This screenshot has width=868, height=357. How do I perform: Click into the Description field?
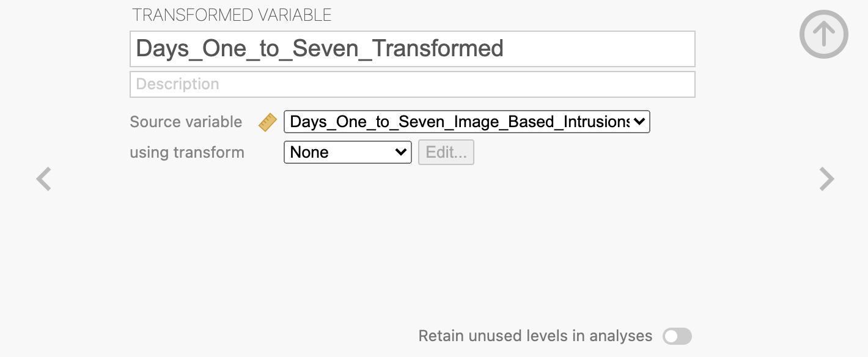pyautogui.click(x=413, y=84)
